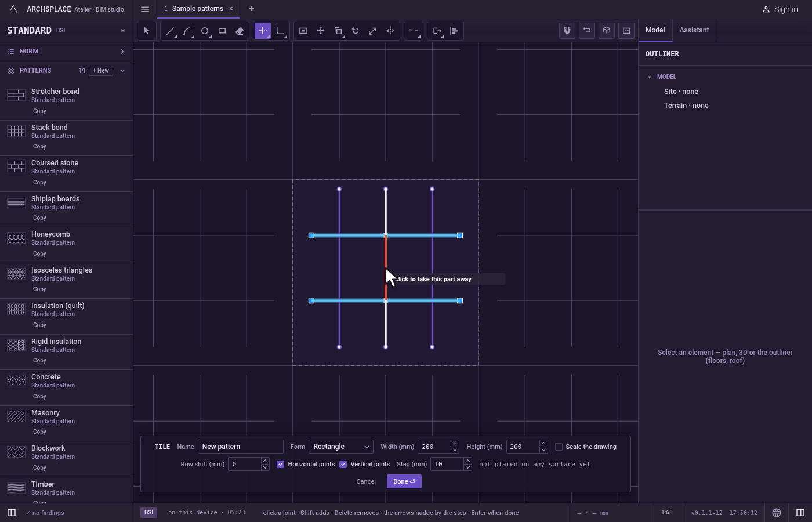This screenshot has width=812, height=522.
Task: Toggle the magnet snapping icon
Action: coord(567,30)
